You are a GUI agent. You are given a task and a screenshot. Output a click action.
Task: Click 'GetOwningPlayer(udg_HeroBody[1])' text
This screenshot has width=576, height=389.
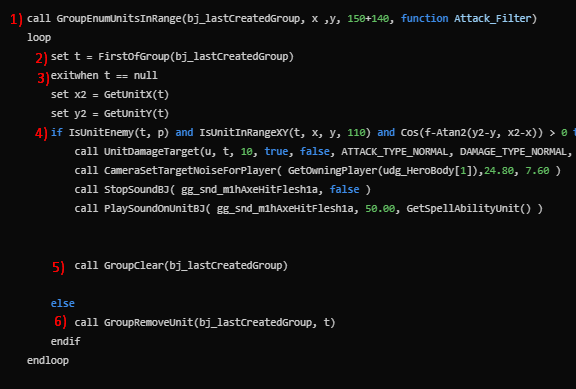[x=383, y=170]
